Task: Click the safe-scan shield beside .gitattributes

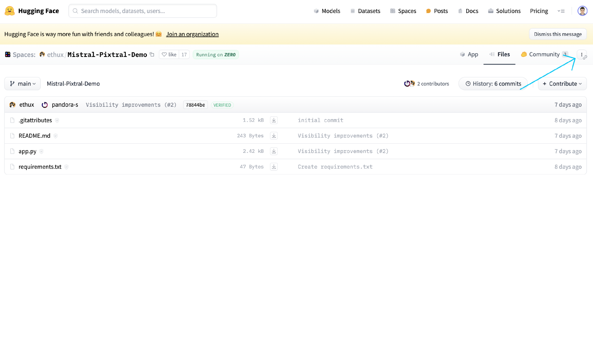Action: tap(57, 120)
